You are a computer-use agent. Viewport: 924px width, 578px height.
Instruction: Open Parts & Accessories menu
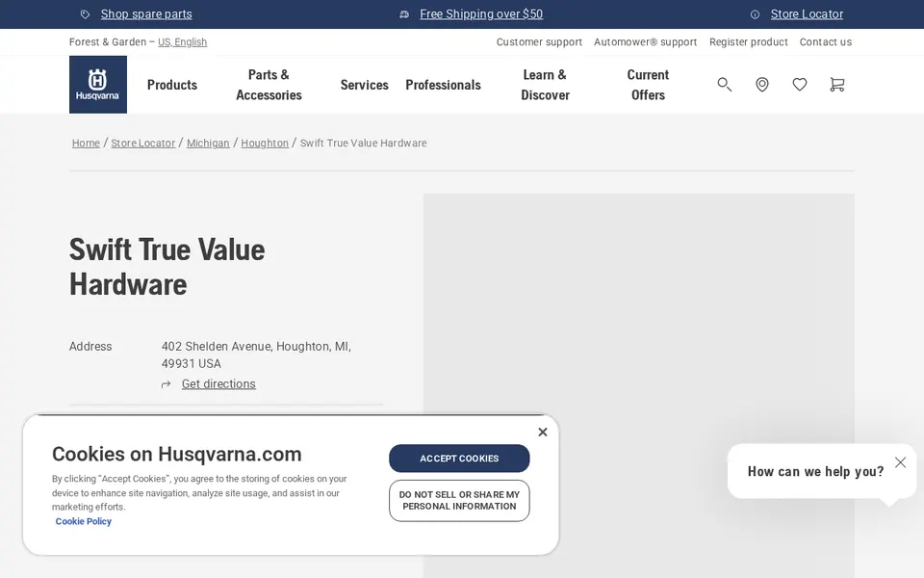269,85
